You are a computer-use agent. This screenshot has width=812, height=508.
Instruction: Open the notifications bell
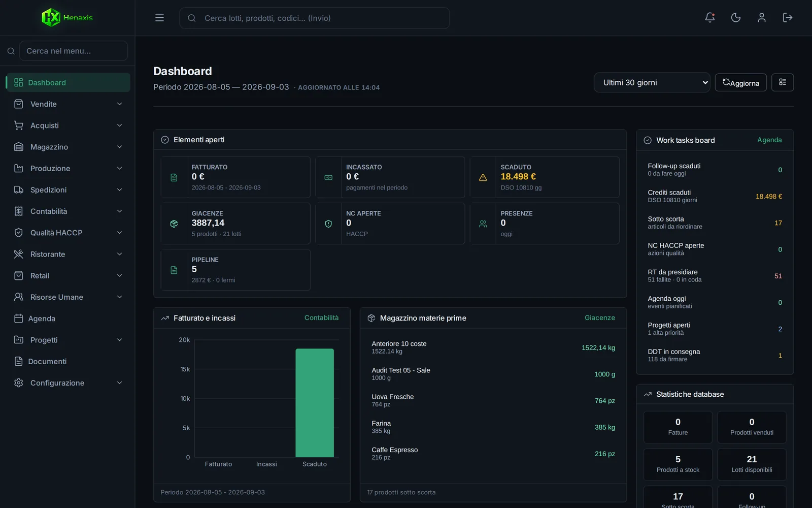pyautogui.click(x=710, y=18)
